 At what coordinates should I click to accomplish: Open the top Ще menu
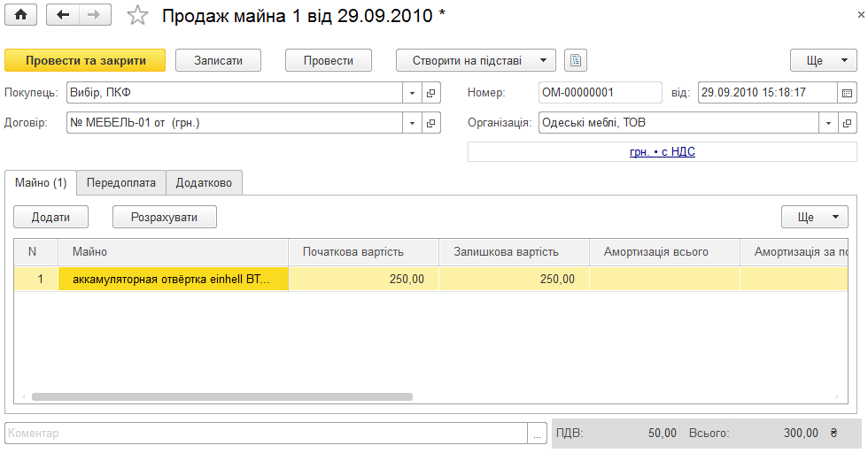(823, 60)
